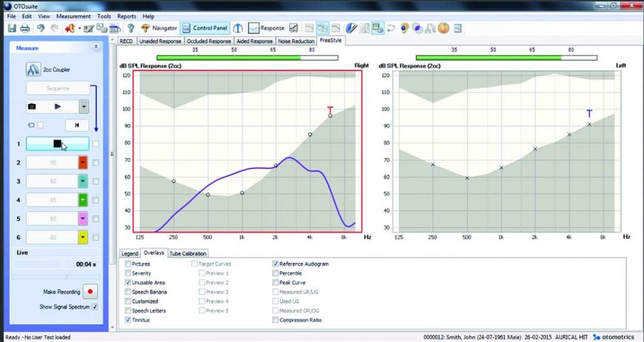Image resolution: width=644 pixels, height=342 pixels.
Task: Click the help question mark icon
Action: click(x=131, y=28)
